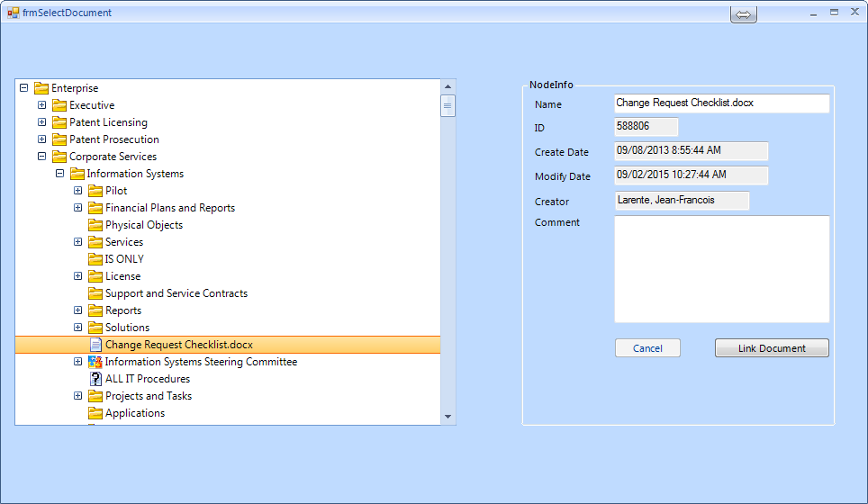The height and width of the screenshot is (504, 868).
Task: Click the Support and Service Contracts folder icon
Action: 95,293
